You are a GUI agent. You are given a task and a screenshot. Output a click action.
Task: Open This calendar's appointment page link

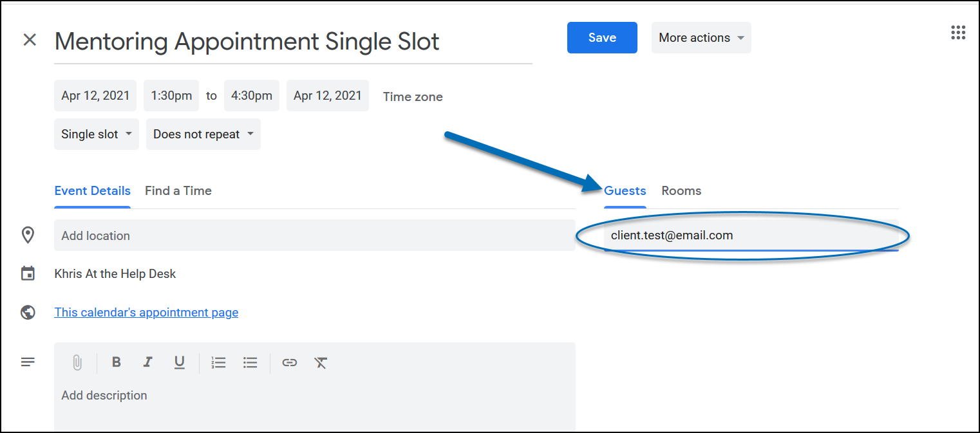pos(146,313)
